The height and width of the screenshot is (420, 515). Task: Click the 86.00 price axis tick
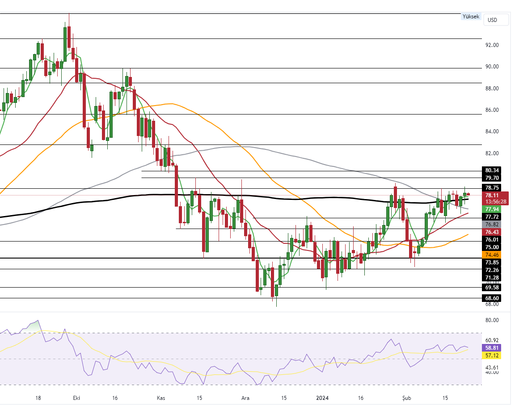(492, 110)
